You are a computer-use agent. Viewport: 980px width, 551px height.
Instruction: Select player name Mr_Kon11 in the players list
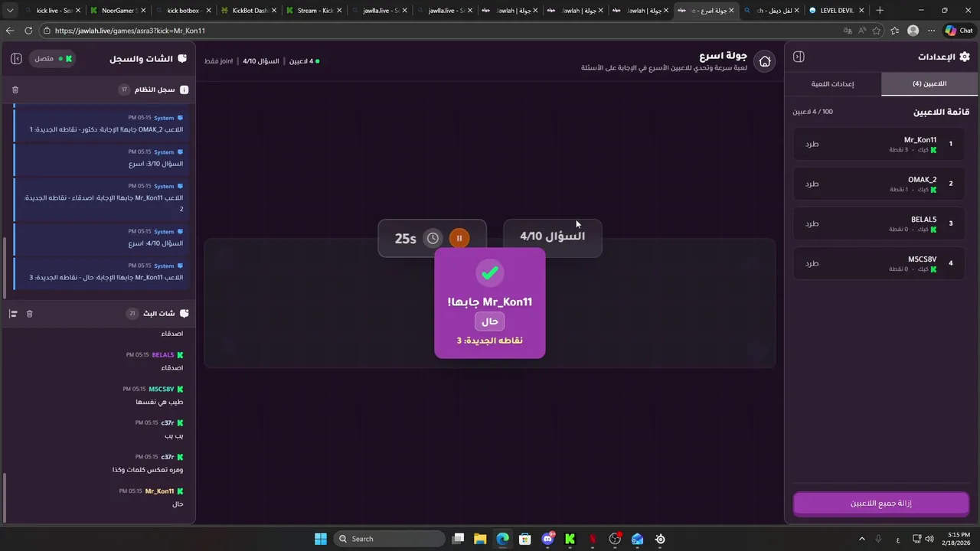coord(920,140)
